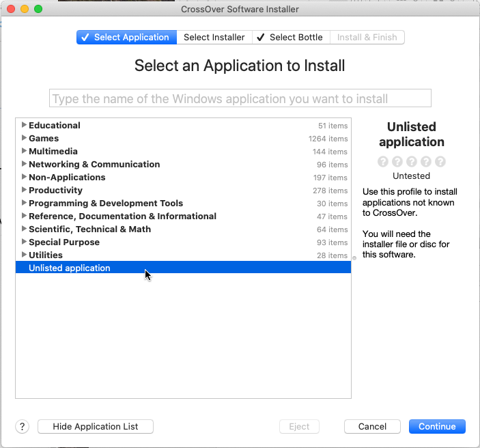Screen dimensions: 480x448
Task: Expand the Multimedia category triangle
Action: click(24, 151)
